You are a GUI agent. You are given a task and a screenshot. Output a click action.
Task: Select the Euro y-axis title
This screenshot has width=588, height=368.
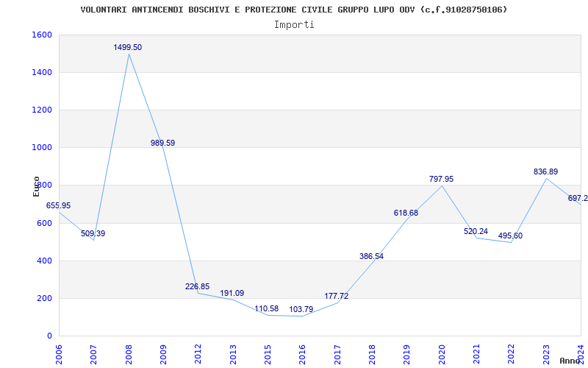pyautogui.click(x=36, y=186)
